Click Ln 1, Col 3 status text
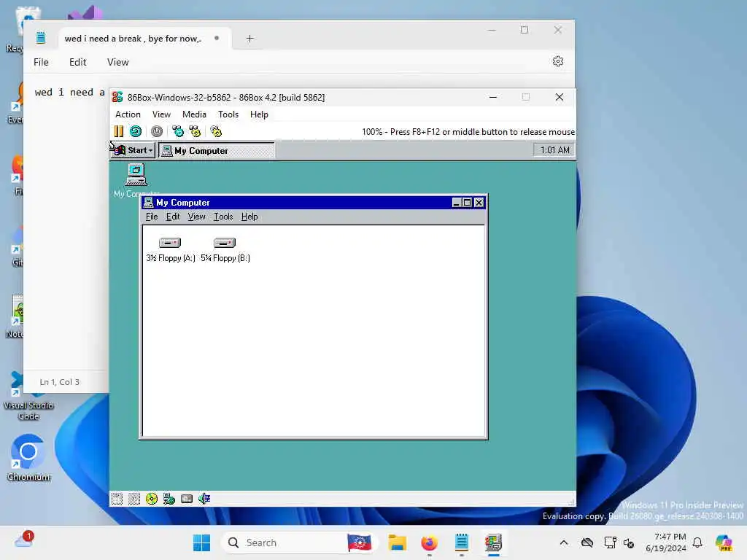747x560 pixels. click(x=60, y=382)
